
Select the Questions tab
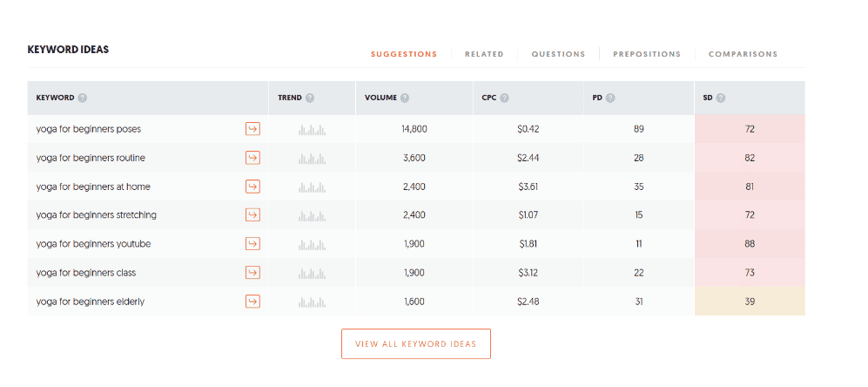pos(558,54)
